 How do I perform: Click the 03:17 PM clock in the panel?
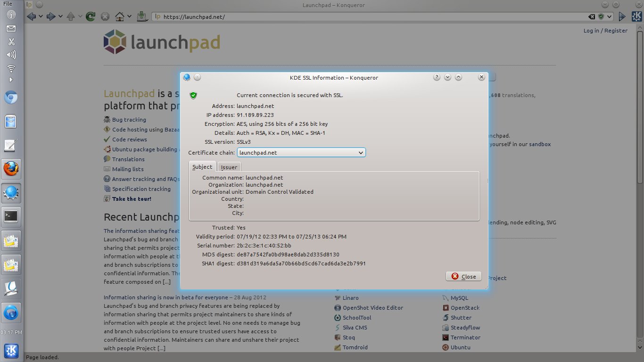[x=11, y=333]
